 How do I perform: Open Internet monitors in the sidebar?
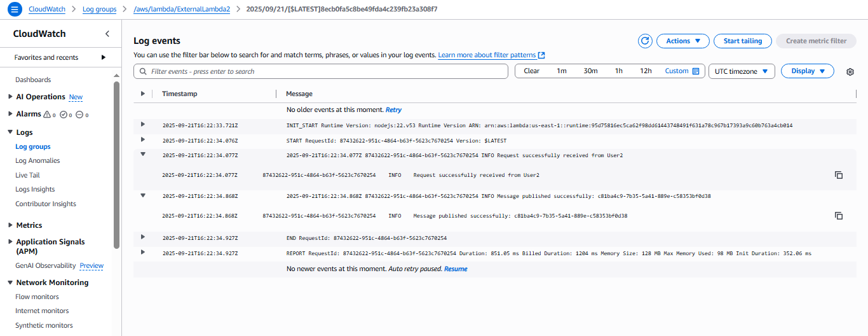(42, 311)
